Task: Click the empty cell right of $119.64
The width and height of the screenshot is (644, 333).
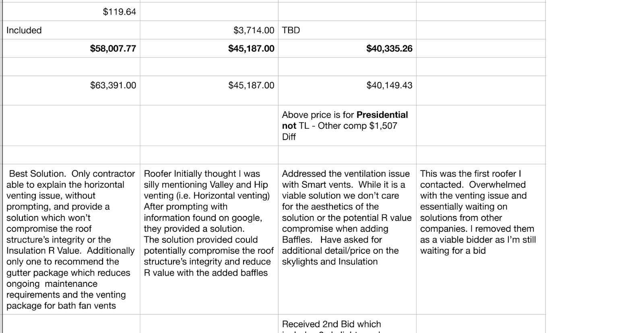Action: point(209,12)
